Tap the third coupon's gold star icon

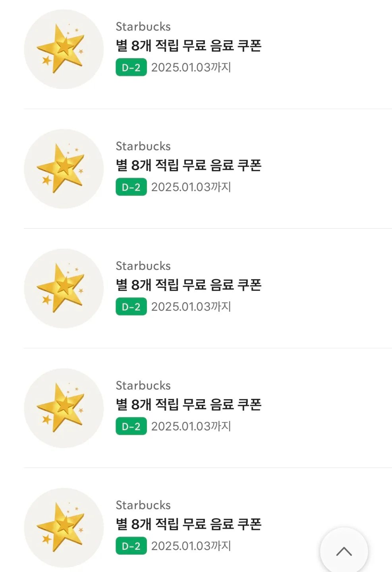point(64,288)
